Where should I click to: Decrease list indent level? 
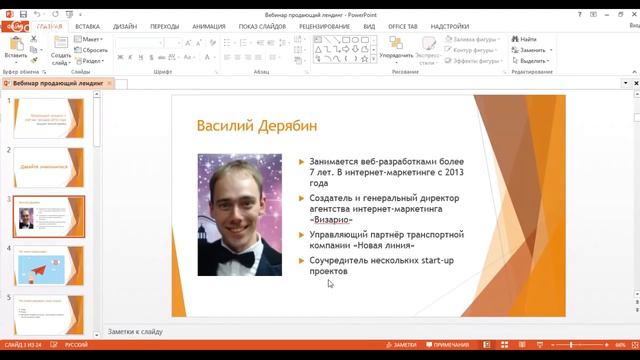(260, 43)
